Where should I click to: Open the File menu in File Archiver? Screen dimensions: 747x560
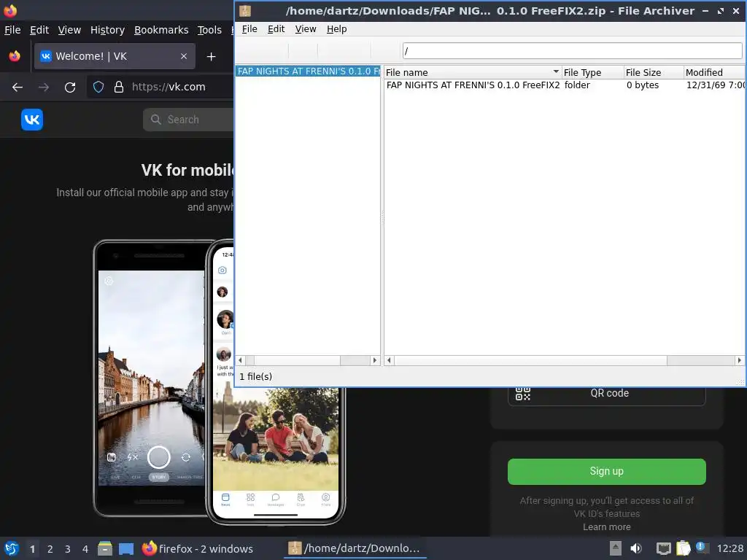point(249,29)
